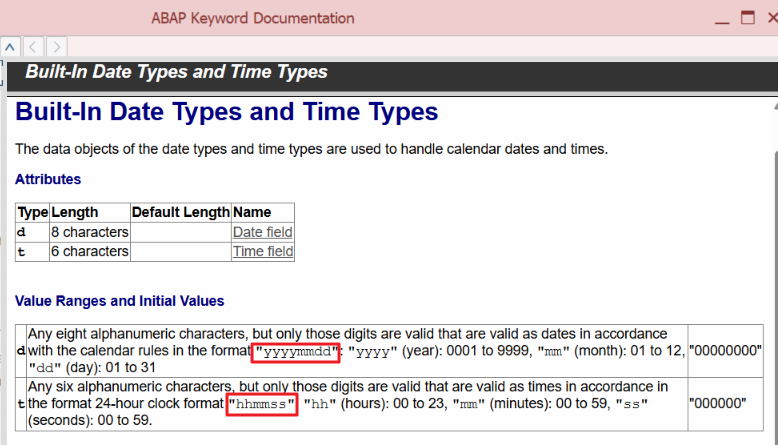Click the window title "ABAP Keyword Documentation"

(x=253, y=18)
